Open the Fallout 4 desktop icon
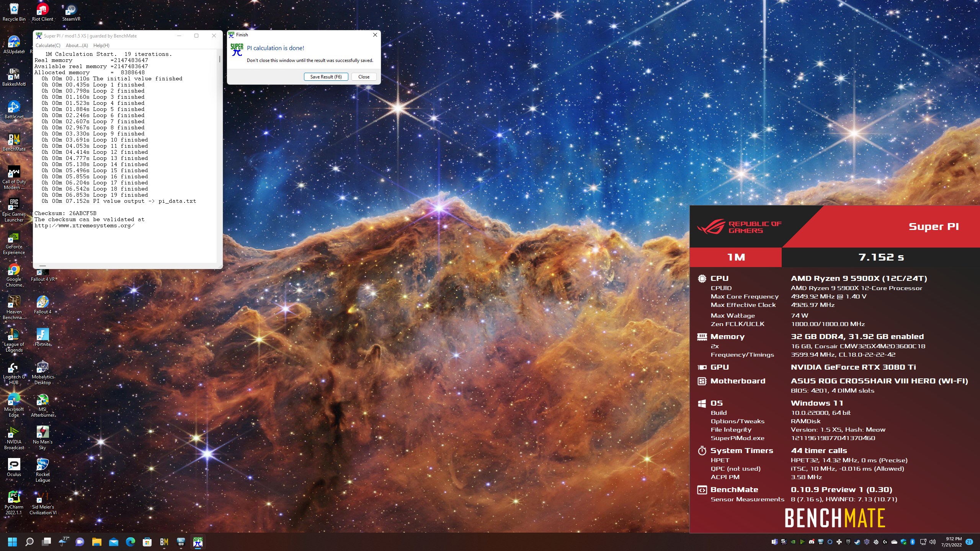This screenshot has width=980, height=551. [42, 305]
